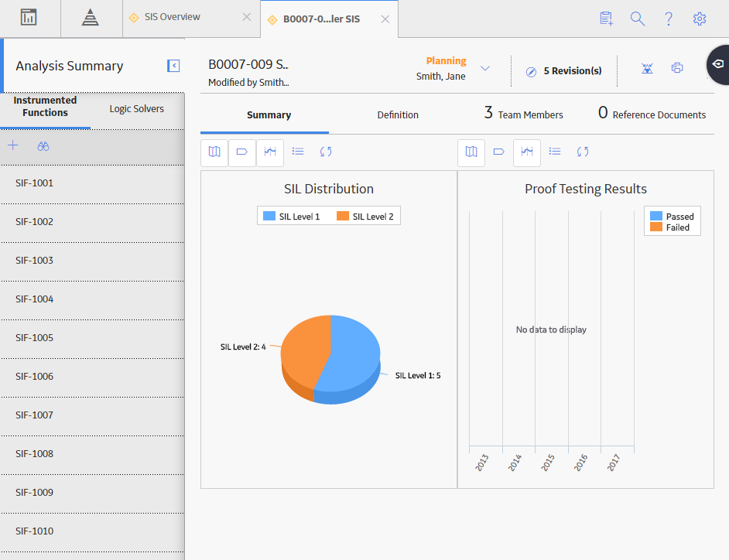729x560 pixels.
Task: Open the Definition tab
Action: (x=398, y=114)
